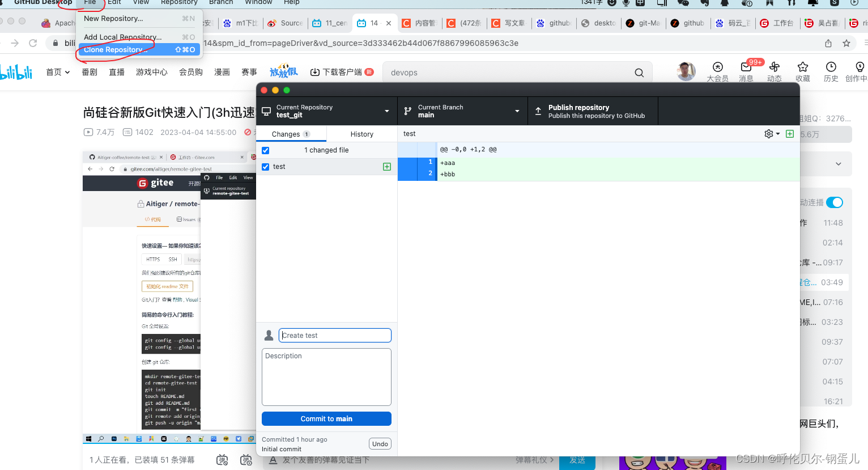
Task: Select 'Add Local Repository...' menu entry
Action: pyautogui.click(x=139, y=37)
